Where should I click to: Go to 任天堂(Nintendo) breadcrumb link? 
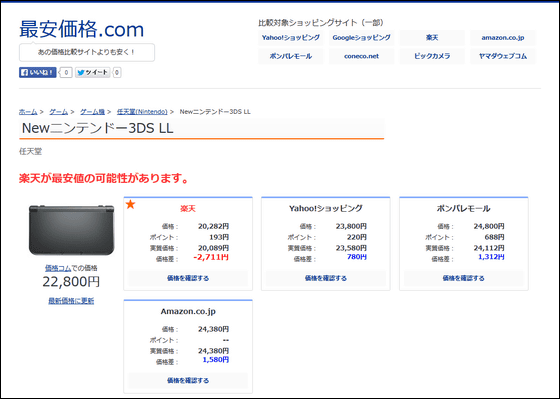pyautogui.click(x=142, y=112)
